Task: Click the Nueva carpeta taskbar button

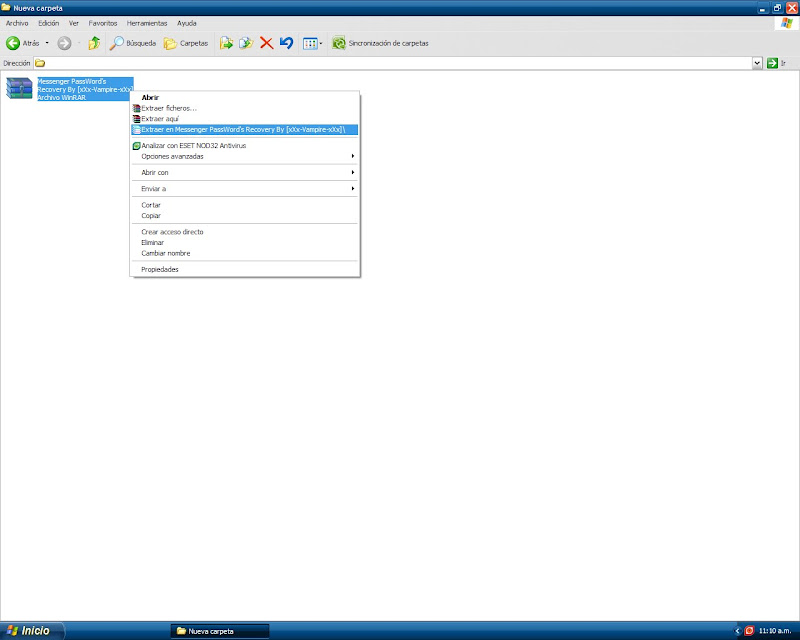Action: click(220, 631)
